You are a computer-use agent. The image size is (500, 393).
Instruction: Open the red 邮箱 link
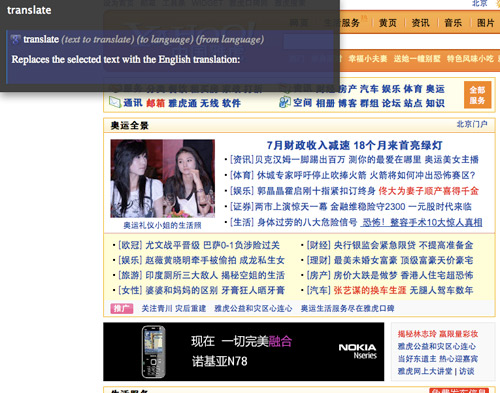pos(156,103)
